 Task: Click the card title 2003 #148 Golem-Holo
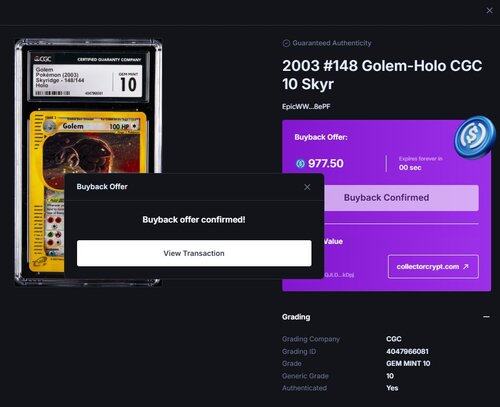[x=382, y=75]
